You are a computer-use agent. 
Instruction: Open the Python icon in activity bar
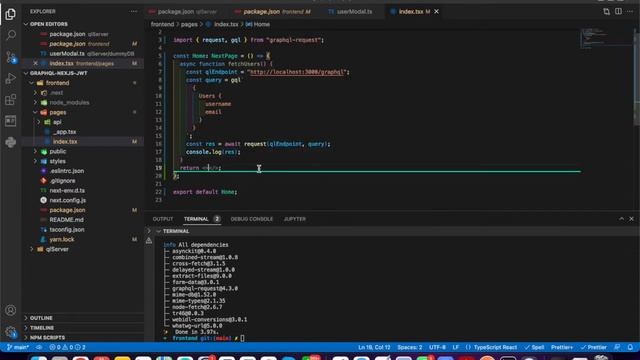tap(11, 142)
